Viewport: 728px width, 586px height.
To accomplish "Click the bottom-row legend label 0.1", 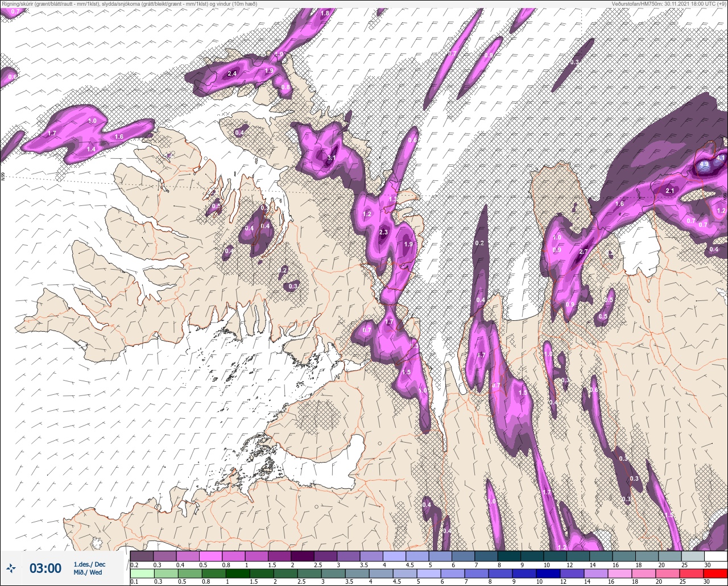I will point(134,581).
